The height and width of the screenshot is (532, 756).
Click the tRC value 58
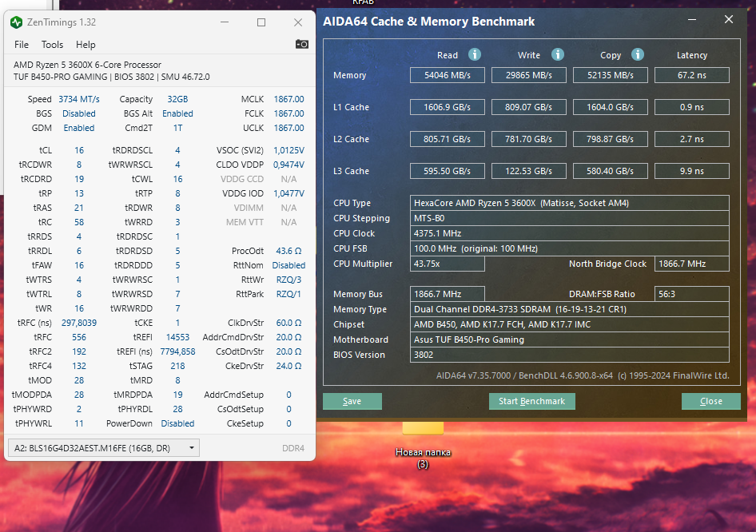[x=79, y=222]
